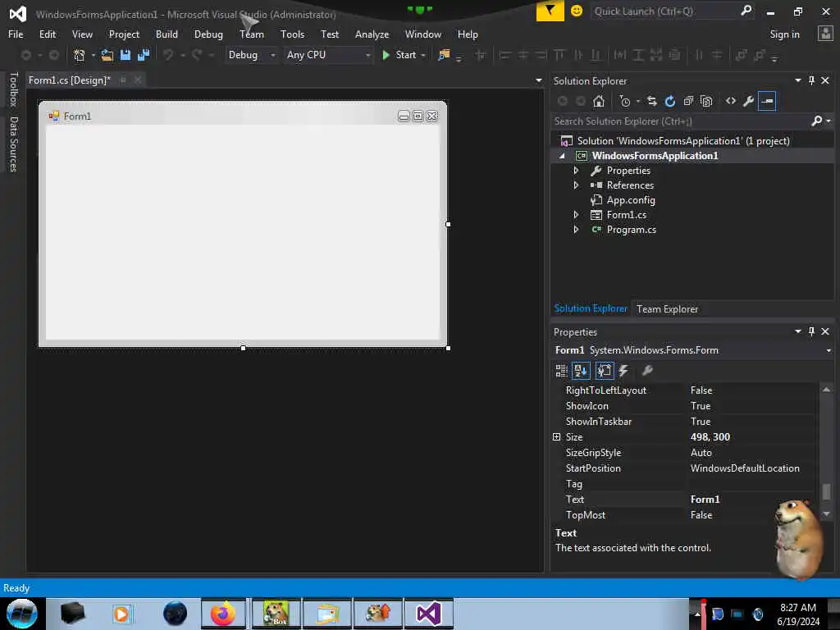Open the Analyze menu
The height and width of the screenshot is (630, 840).
click(372, 34)
